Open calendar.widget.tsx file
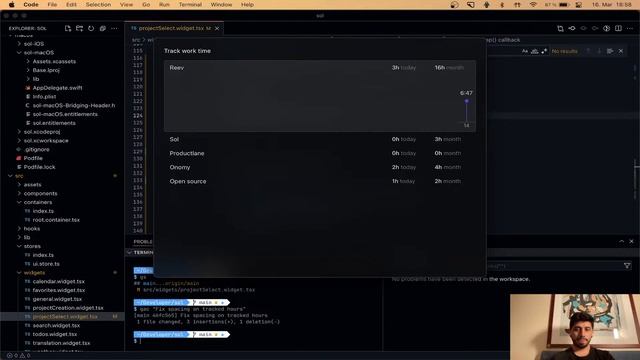Viewport: 640px width, 360px height. point(58,281)
